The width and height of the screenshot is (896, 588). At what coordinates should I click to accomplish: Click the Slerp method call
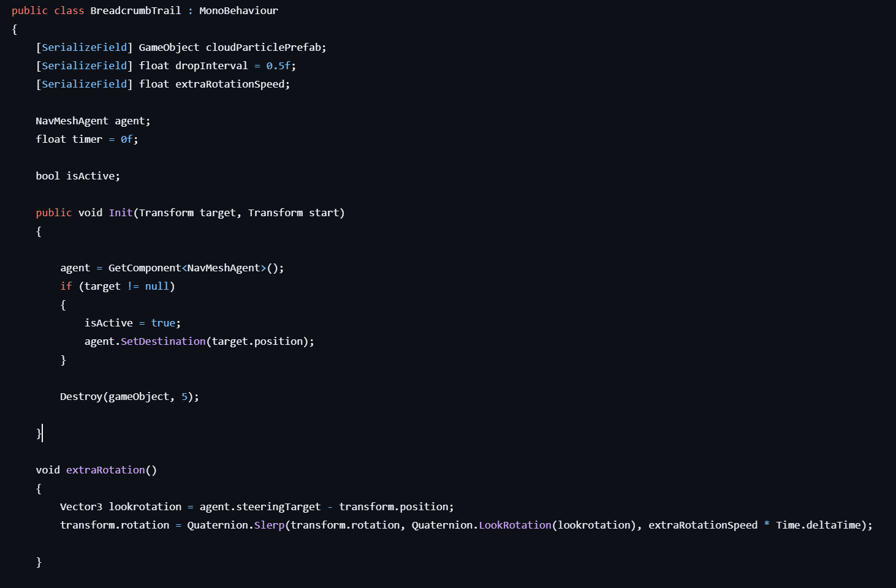tap(270, 525)
